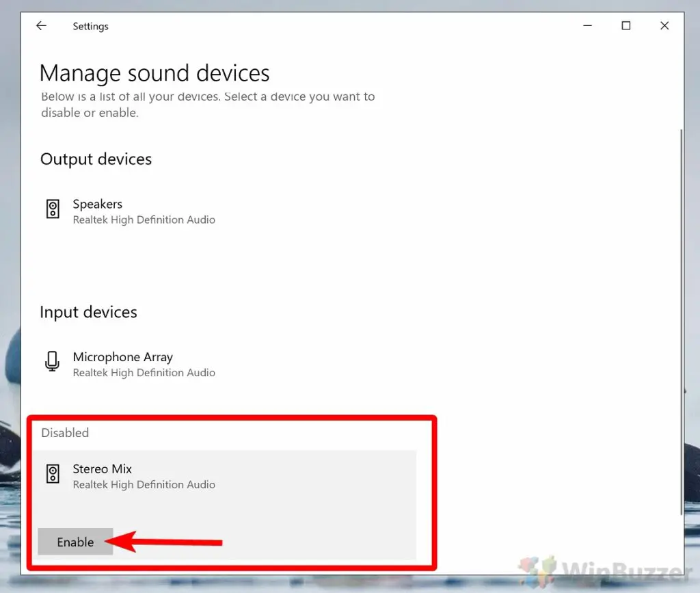Click the Output devices section heading
The image size is (700, 593).
(x=96, y=159)
